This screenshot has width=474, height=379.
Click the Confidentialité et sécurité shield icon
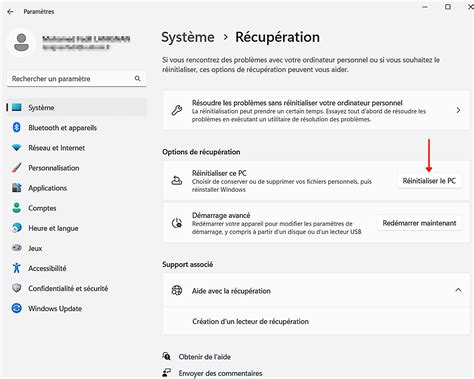(17, 288)
